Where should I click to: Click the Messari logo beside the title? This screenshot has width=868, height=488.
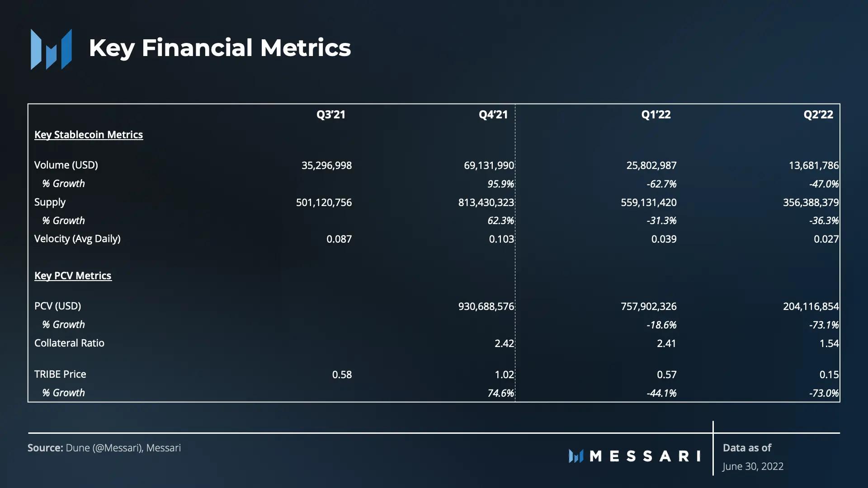51,49
